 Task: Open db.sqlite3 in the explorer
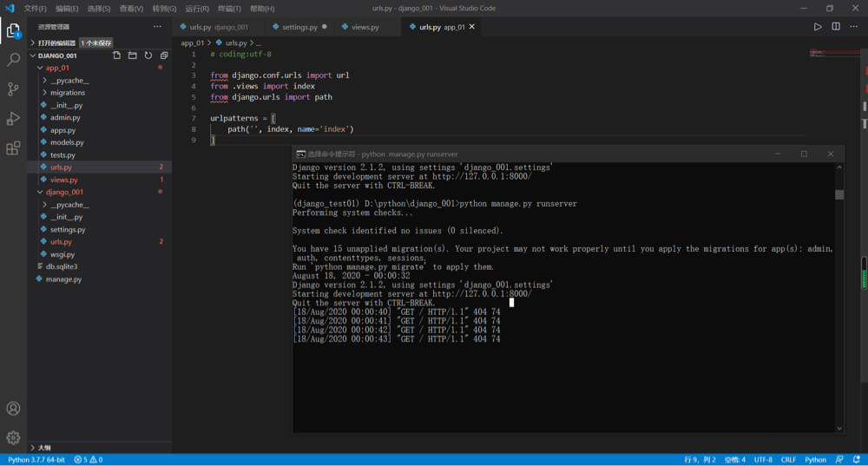coord(100,266)
